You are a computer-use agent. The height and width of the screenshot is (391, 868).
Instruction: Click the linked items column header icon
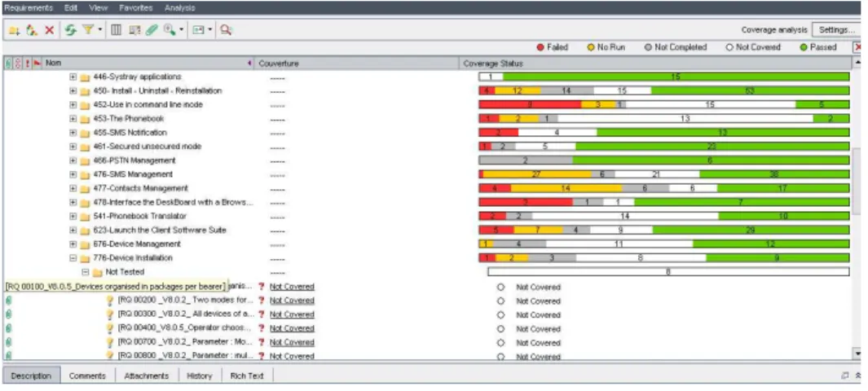click(x=18, y=64)
